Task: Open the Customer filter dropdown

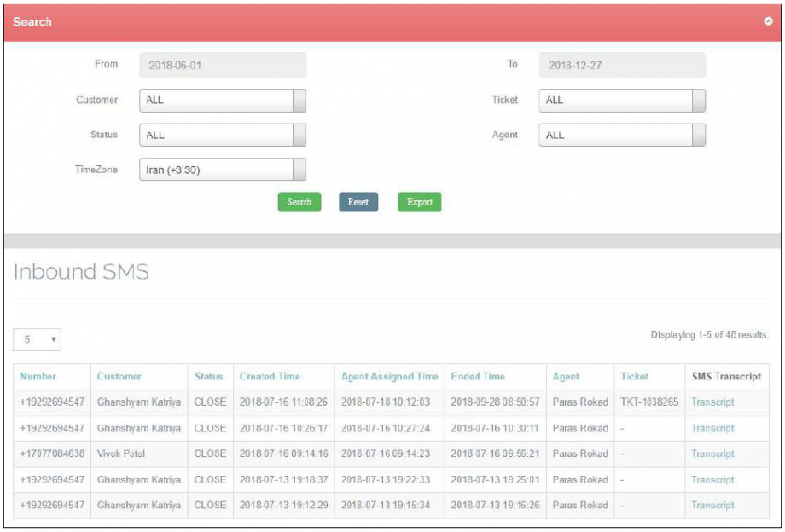Action: pos(222,100)
